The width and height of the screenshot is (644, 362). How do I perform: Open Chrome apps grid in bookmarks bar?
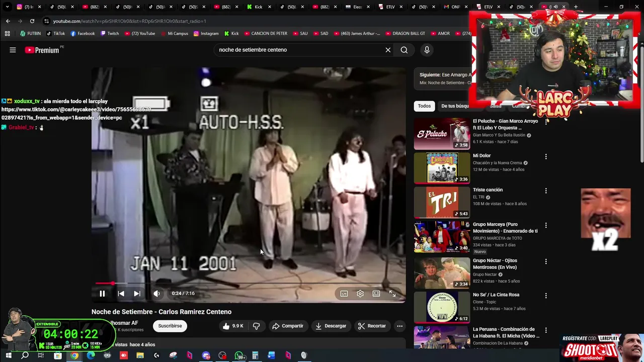tap(7, 34)
